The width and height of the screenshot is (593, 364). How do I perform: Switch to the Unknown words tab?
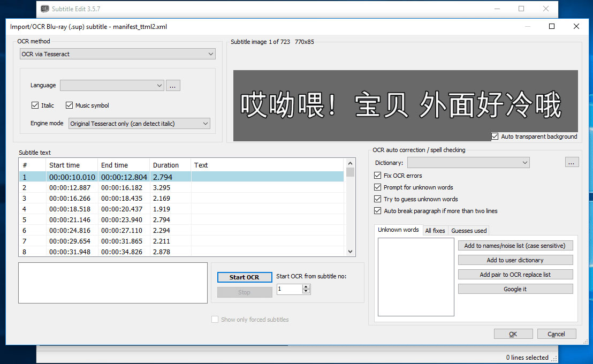(x=398, y=230)
